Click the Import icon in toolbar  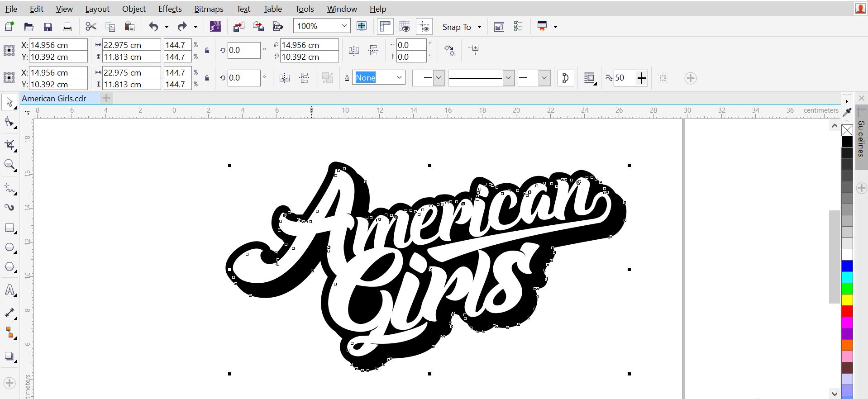point(238,27)
